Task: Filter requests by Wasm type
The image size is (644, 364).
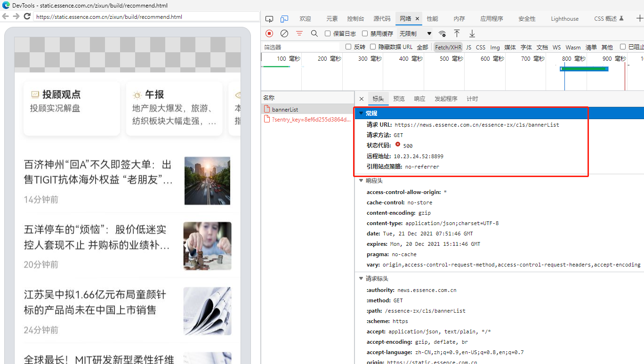Action: (x=573, y=47)
